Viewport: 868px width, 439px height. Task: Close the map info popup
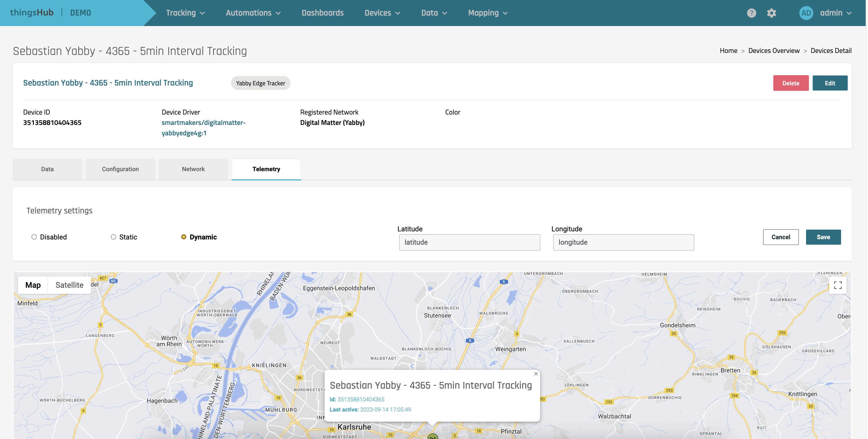pyautogui.click(x=536, y=374)
